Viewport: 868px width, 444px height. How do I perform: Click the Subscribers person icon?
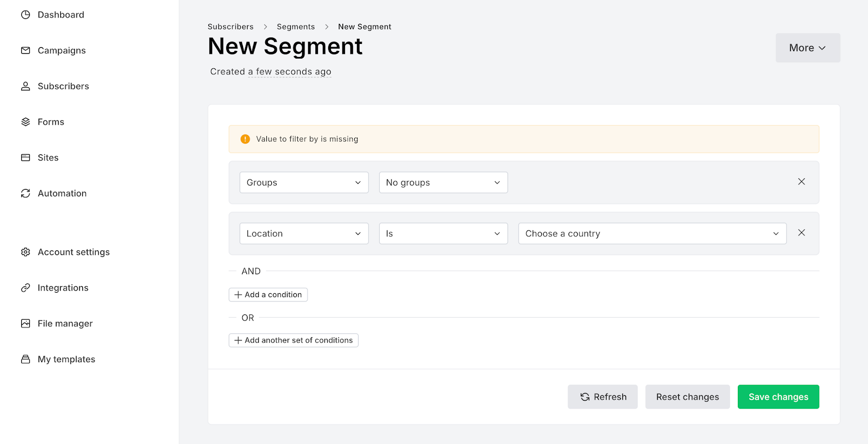click(x=25, y=86)
